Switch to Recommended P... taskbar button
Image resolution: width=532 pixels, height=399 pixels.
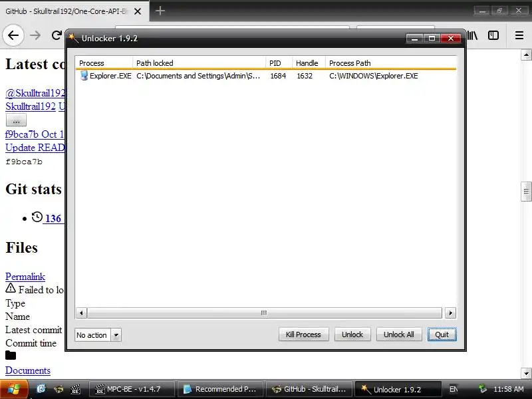[x=221, y=389]
